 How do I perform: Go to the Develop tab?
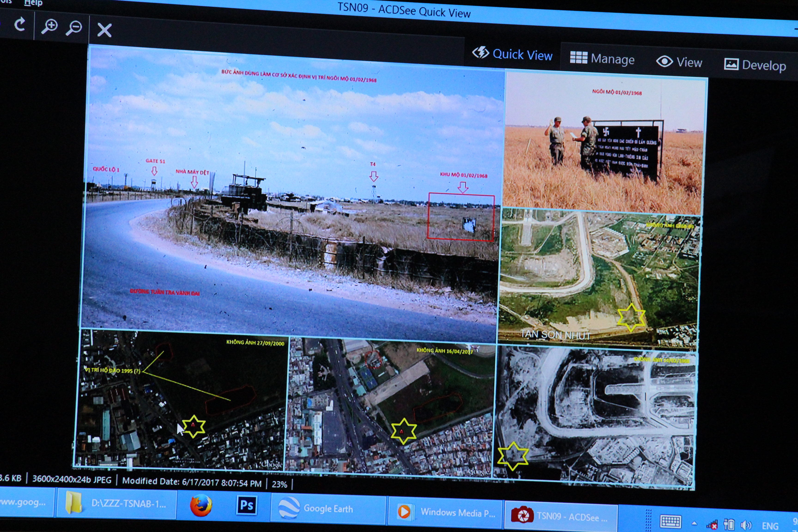755,65
